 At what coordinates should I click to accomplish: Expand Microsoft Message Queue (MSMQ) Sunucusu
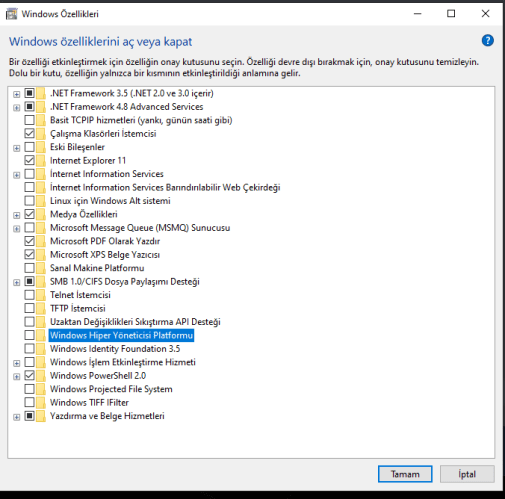[x=16, y=229]
